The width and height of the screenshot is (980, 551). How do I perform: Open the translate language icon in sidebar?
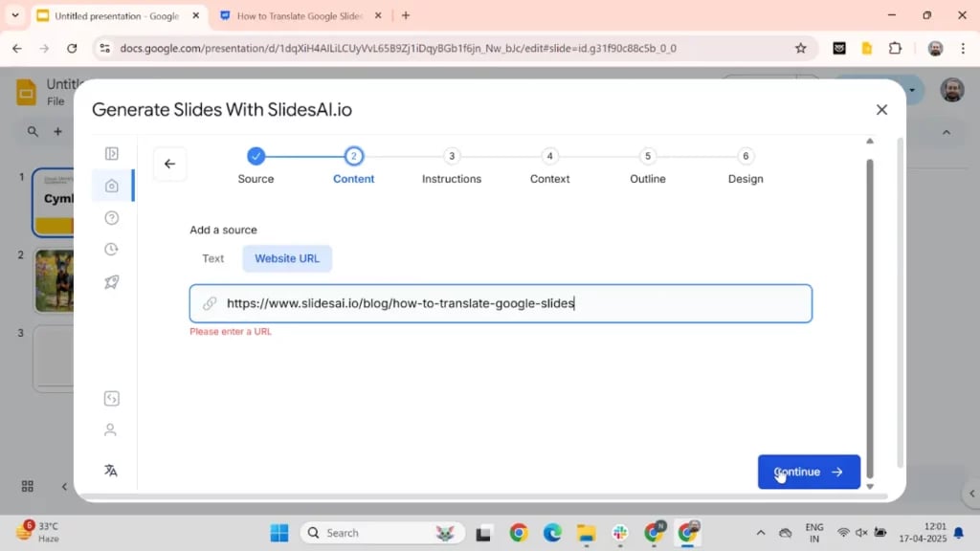(x=112, y=470)
